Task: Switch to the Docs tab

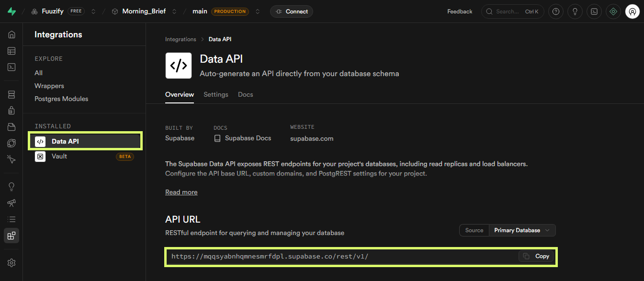Action: pos(246,94)
